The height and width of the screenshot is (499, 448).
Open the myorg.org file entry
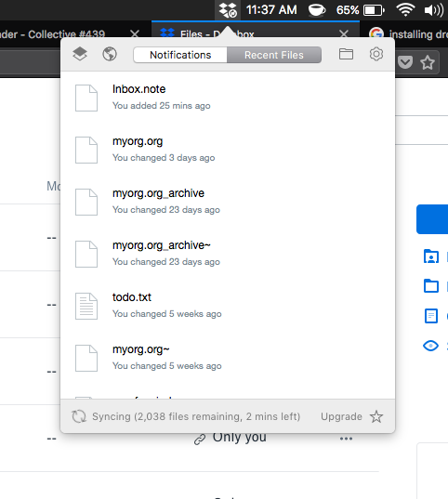click(x=228, y=150)
